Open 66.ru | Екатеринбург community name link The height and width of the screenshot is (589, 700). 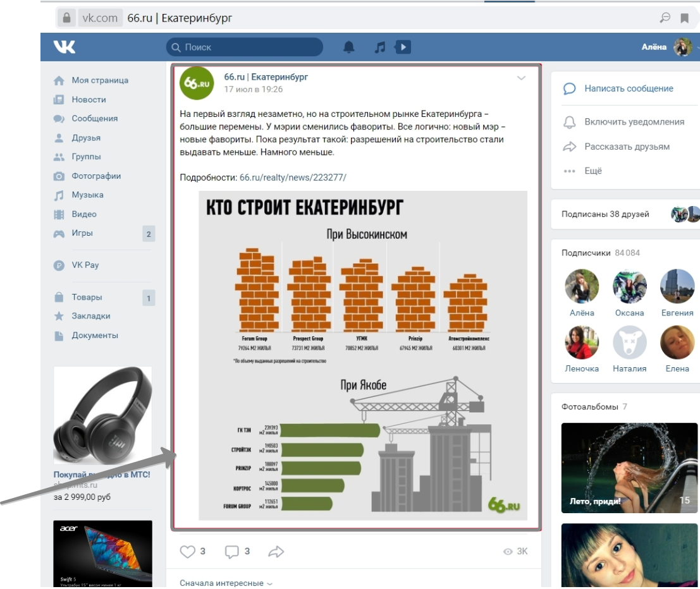[266, 76]
